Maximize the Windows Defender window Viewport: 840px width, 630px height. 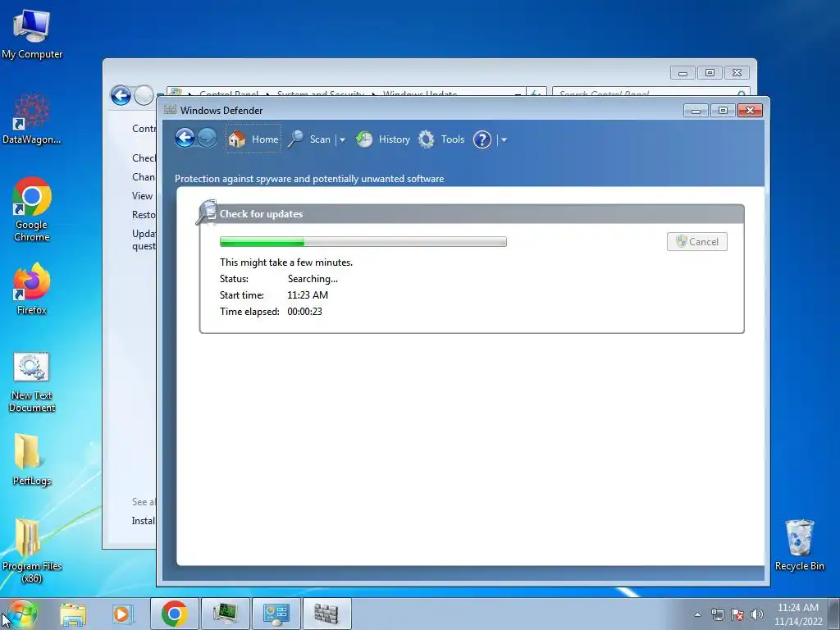point(723,111)
